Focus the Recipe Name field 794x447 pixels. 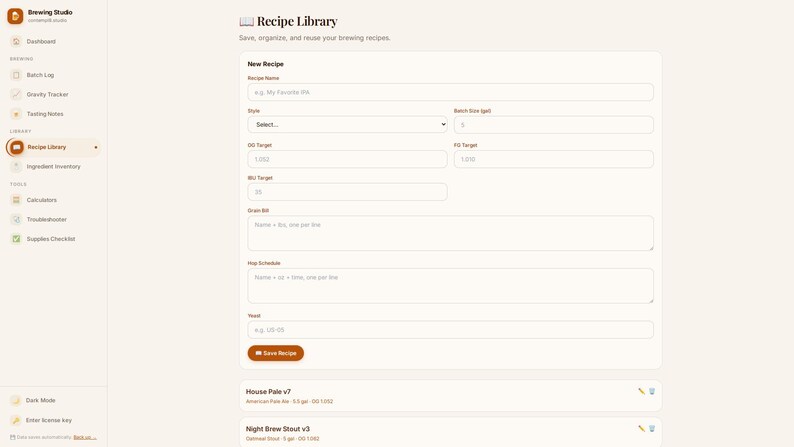pos(450,92)
